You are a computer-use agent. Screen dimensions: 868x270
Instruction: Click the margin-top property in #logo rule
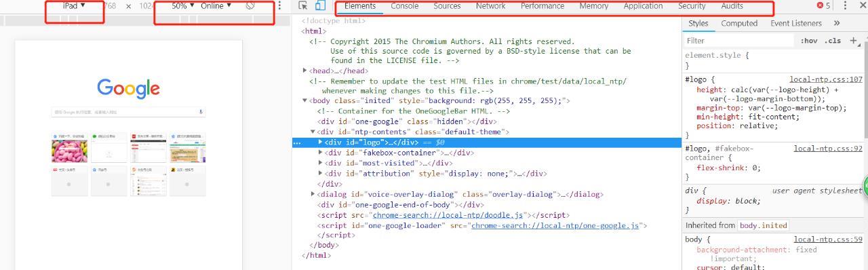(x=719, y=108)
